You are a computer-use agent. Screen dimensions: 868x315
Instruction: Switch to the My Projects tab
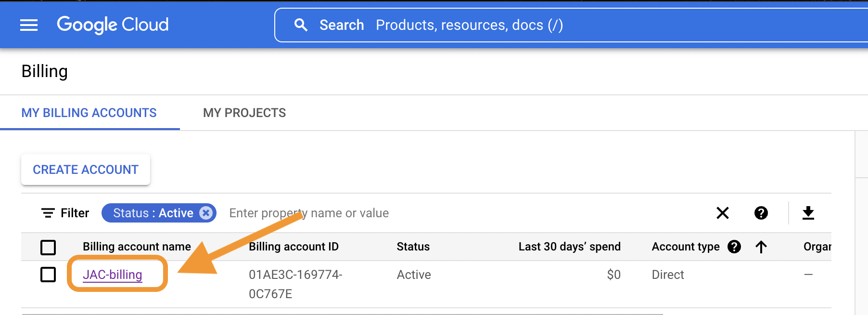(244, 113)
